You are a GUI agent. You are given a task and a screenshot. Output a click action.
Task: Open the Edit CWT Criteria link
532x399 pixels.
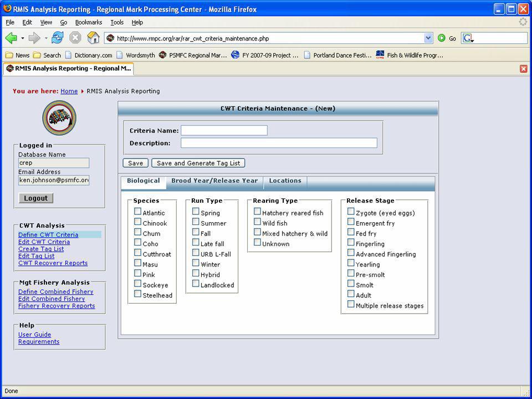(44, 242)
